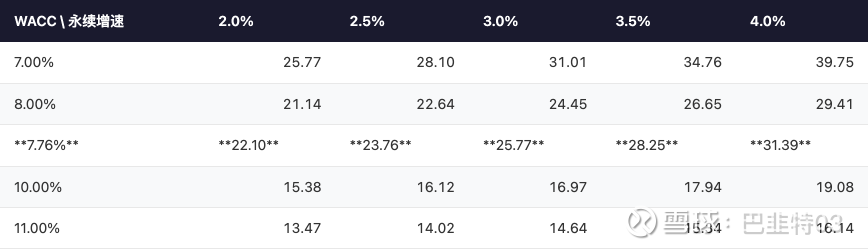Click the highlighted **7.76%** row label
868x250 pixels.
[46, 145]
